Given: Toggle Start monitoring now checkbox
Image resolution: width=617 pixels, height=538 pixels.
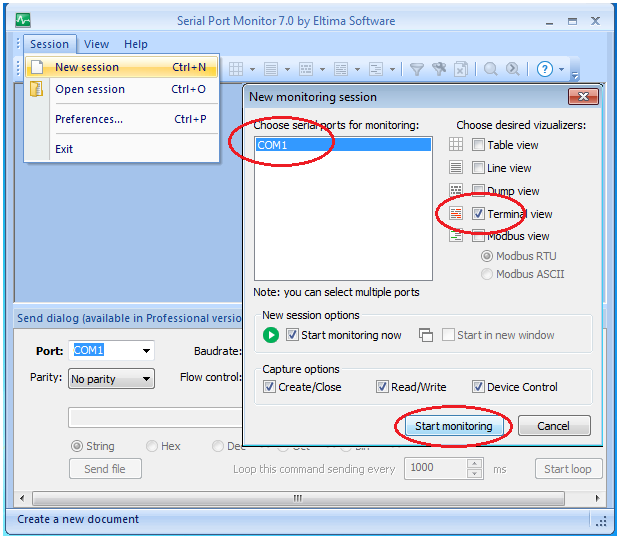Looking at the screenshot, I should [292, 335].
